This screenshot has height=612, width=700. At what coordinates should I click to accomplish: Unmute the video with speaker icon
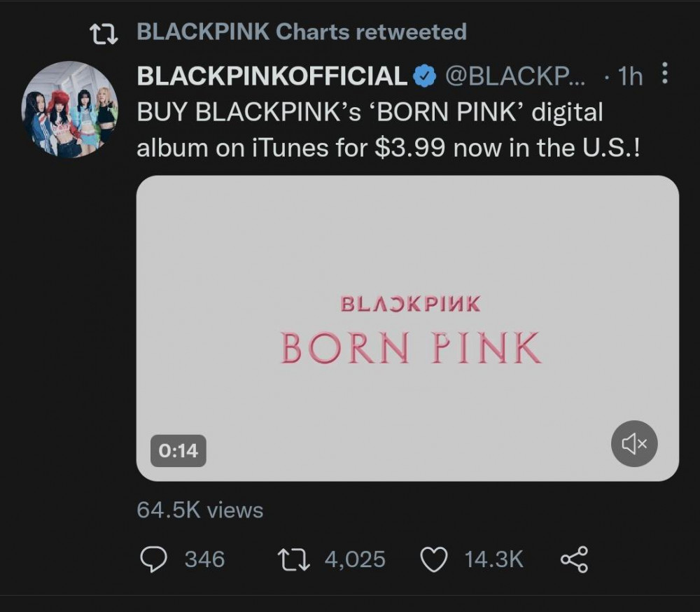pyautogui.click(x=634, y=443)
